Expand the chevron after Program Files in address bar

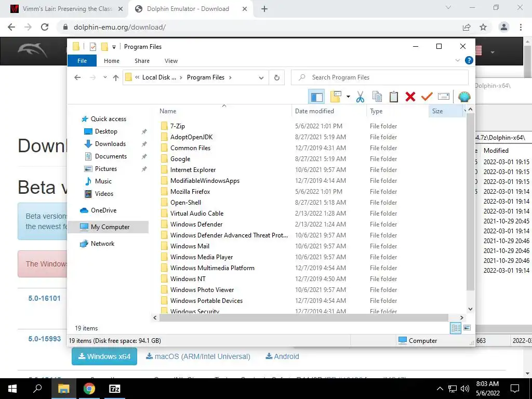click(230, 77)
